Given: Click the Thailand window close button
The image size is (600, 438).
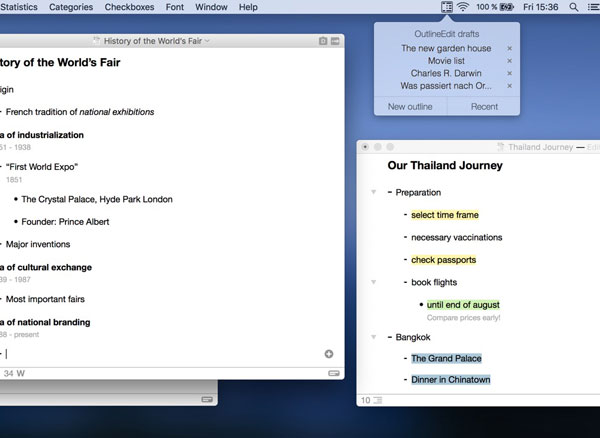Looking at the screenshot, I should [x=365, y=147].
